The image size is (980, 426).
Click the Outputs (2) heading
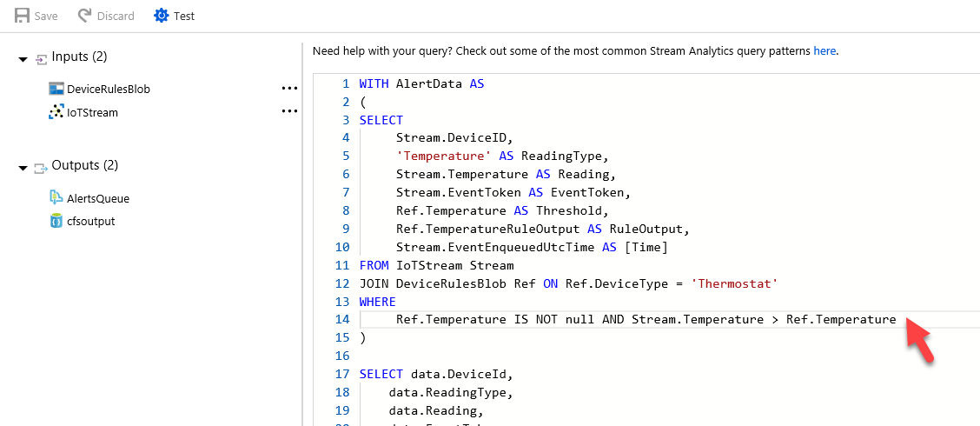point(84,166)
